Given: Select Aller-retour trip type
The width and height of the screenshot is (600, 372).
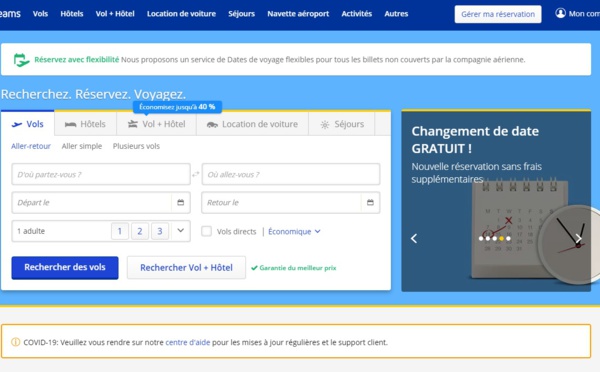Looking at the screenshot, I should [31, 146].
